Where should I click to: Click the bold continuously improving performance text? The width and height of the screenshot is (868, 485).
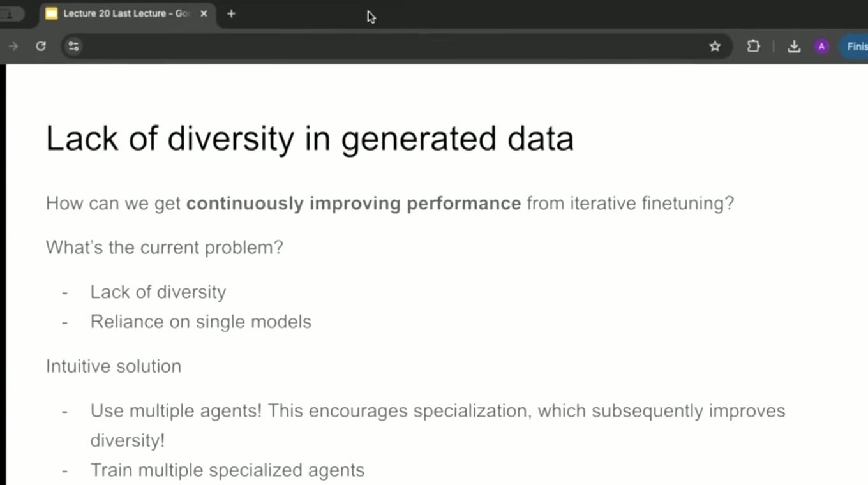point(354,204)
